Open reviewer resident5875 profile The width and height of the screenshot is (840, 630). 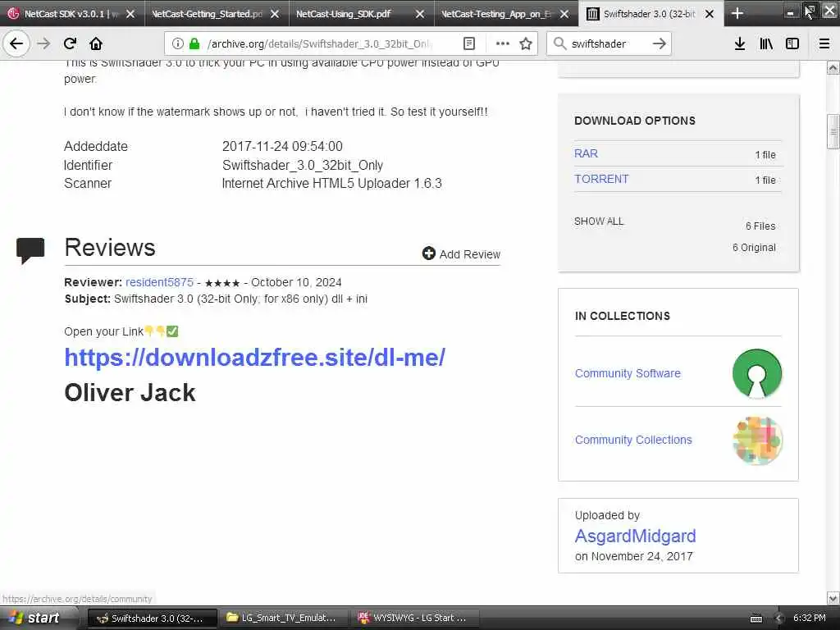[x=159, y=282]
